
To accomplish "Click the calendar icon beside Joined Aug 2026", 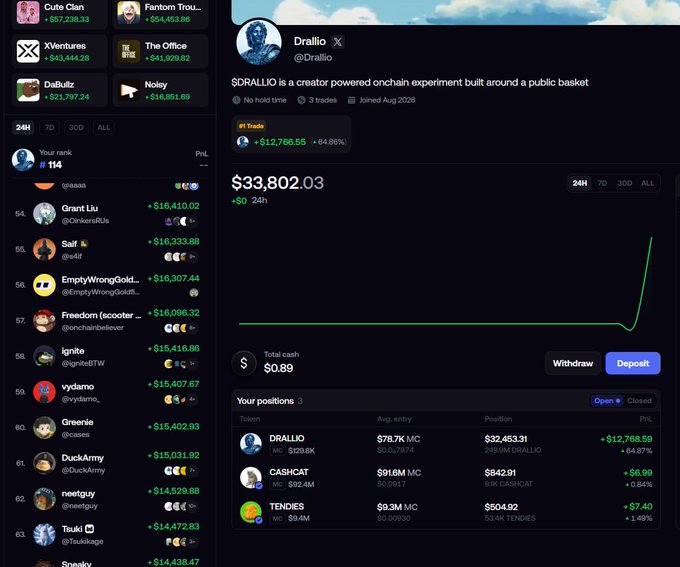I will click(x=352, y=100).
